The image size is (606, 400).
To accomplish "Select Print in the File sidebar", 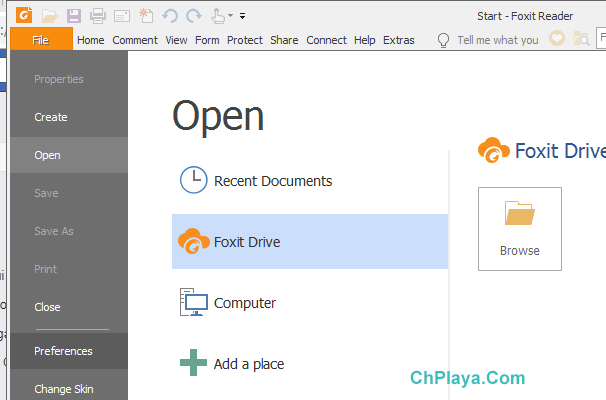I will pyautogui.click(x=69, y=269).
